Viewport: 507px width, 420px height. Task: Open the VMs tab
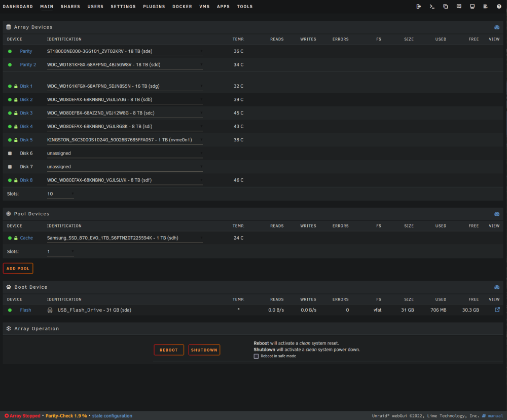pos(204,7)
